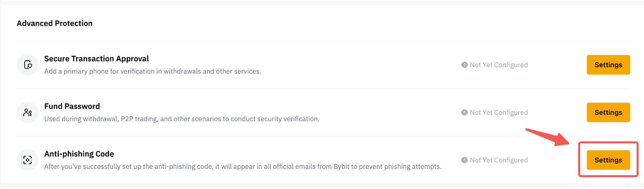Click the Anti-phishing 'Not Yet Configured' status
Screen dimensions: 644x189
tap(499, 160)
